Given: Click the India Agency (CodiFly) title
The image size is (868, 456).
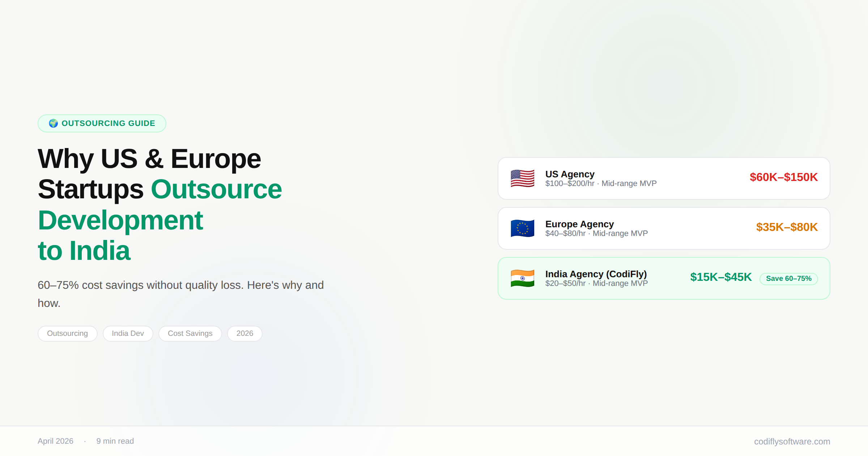Looking at the screenshot, I should point(596,274).
